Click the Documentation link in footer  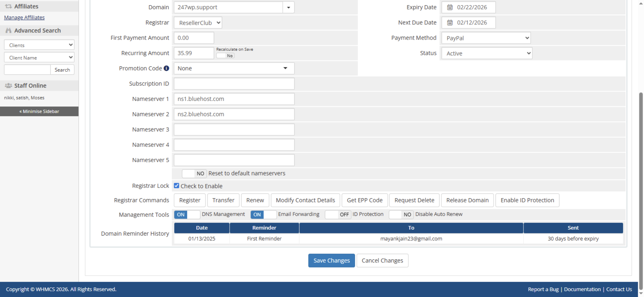[x=582, y=289]
